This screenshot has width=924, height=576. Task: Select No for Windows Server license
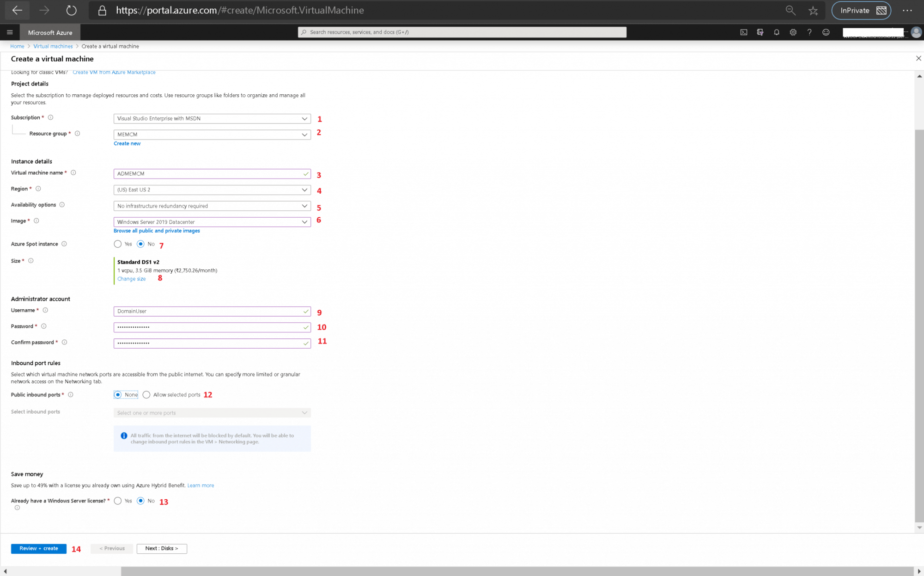(x=141, y=501)
